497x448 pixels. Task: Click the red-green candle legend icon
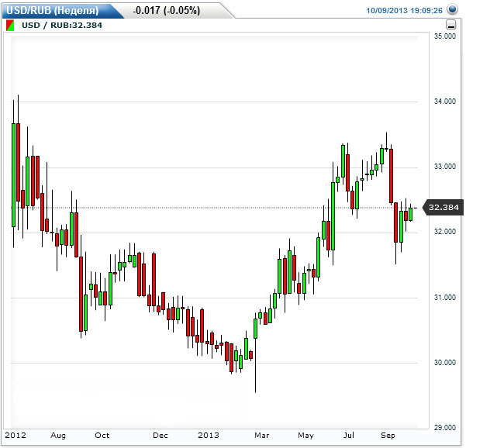click(10, 26)
